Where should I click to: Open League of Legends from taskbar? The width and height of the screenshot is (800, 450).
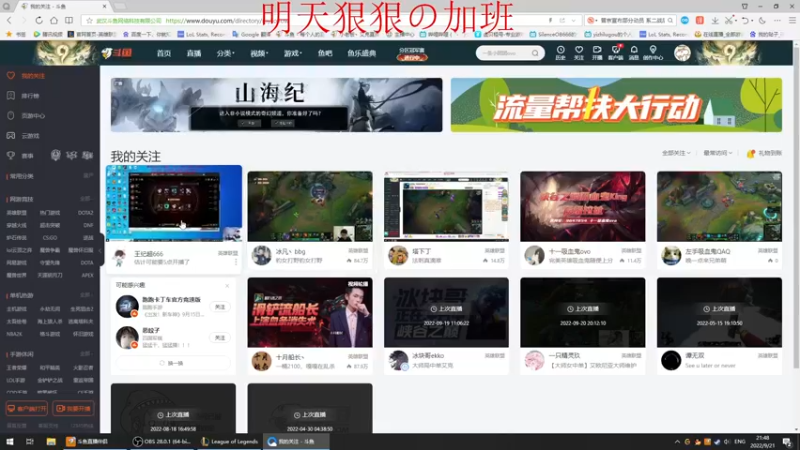pos(230,441)
